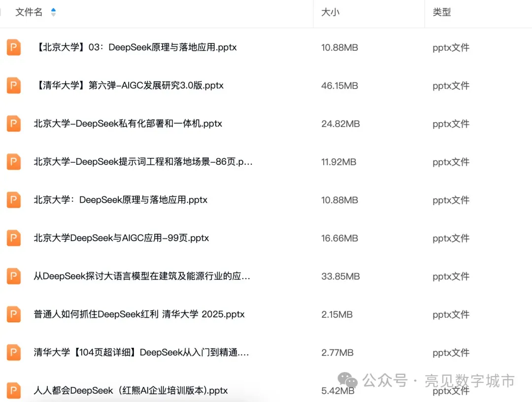This screenshot has height=402, width=532.
Task: Click the 11.92MB size value
Action: click(x=338, y=162)
